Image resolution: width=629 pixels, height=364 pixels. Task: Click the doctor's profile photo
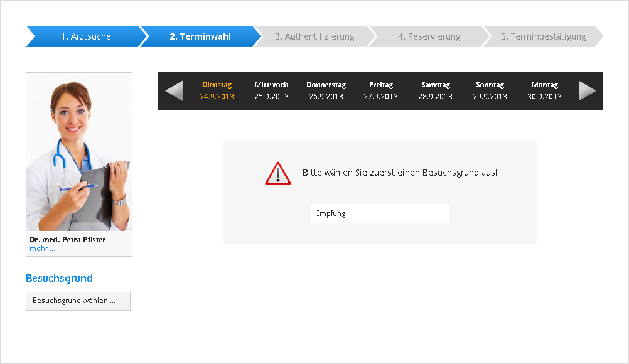79,152
